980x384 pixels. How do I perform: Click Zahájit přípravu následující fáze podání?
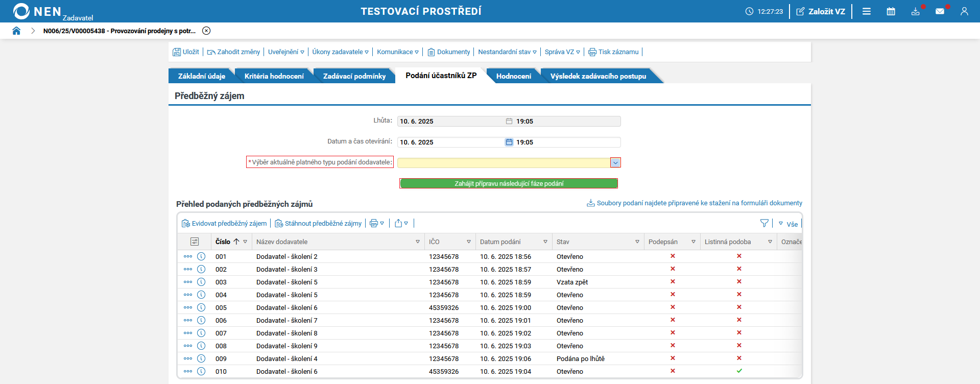click(509, 183)
